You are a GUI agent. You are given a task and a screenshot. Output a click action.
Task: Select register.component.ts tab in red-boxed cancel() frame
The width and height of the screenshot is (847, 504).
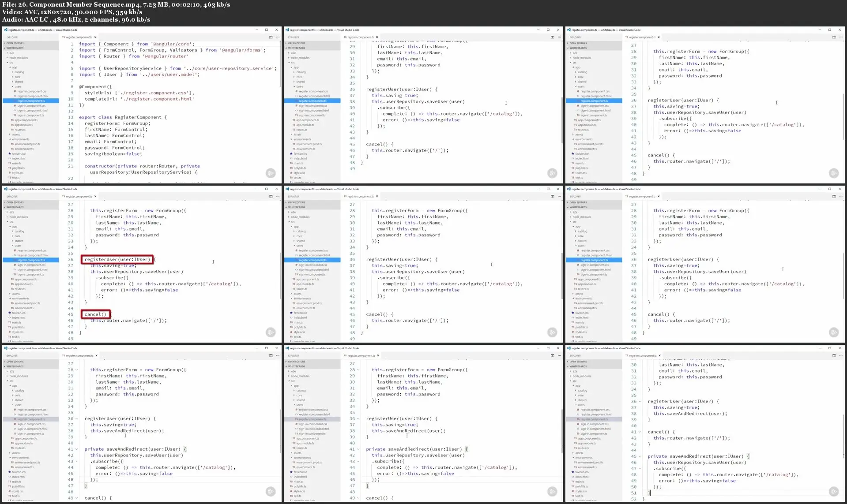click(x=79, y=196)
